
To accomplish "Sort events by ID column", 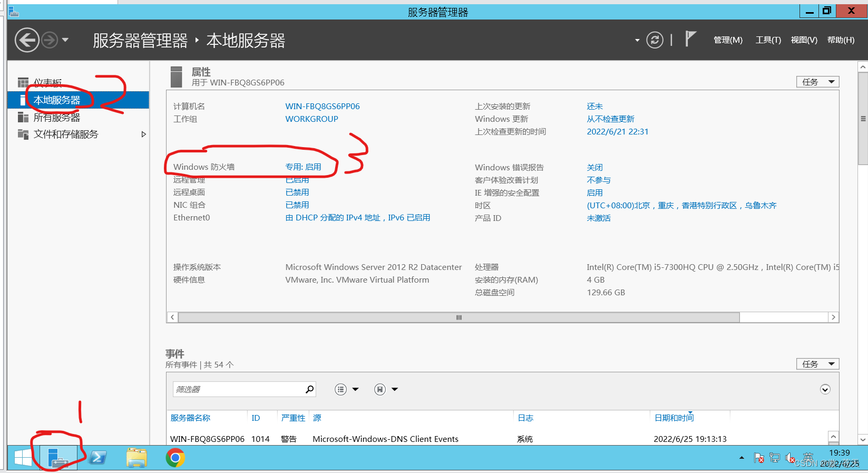I will point(256,418).
